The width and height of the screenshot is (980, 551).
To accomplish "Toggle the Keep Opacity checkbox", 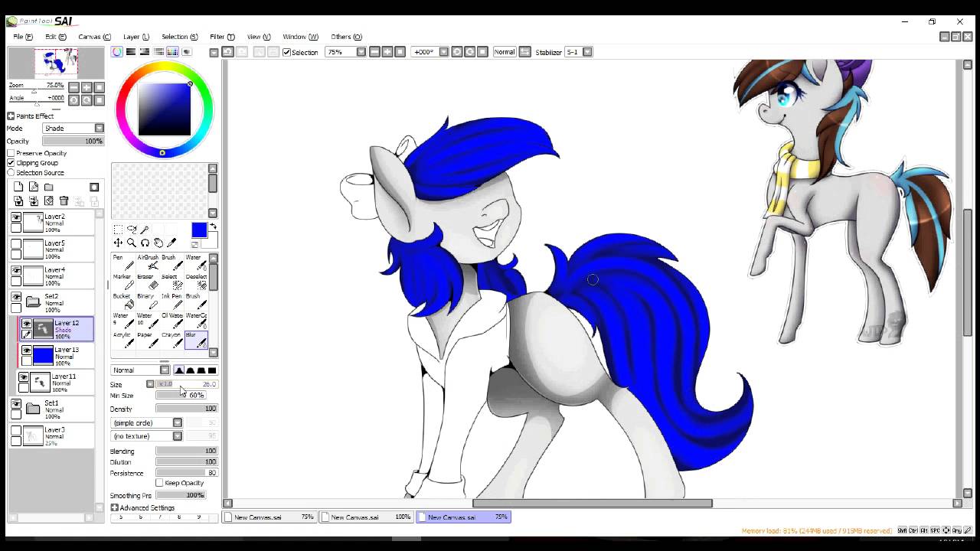I will pos(159,483).
